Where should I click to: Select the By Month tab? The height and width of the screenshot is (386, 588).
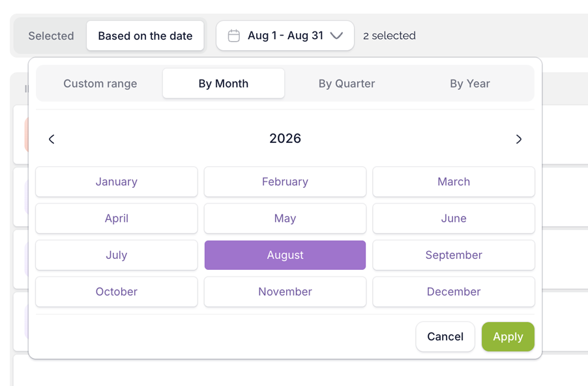[x=224, y=83]
